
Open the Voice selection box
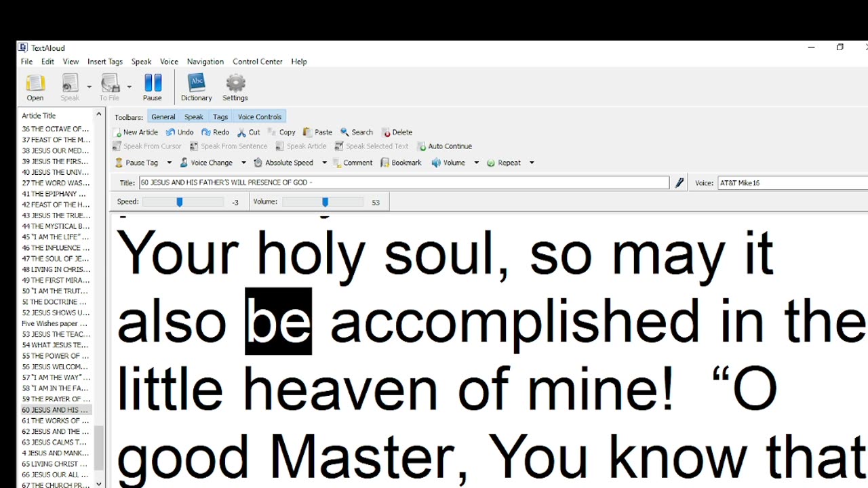[792, 182]
